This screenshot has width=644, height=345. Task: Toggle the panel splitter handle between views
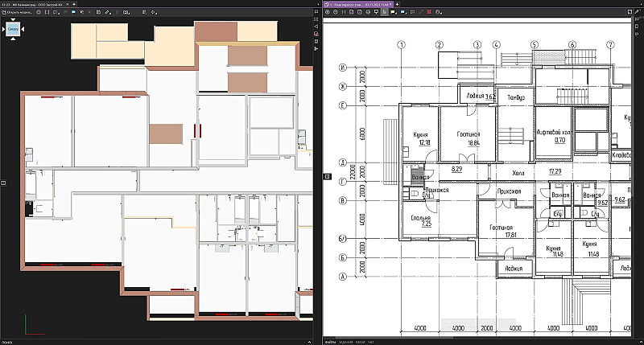click(x=327, y=175)
